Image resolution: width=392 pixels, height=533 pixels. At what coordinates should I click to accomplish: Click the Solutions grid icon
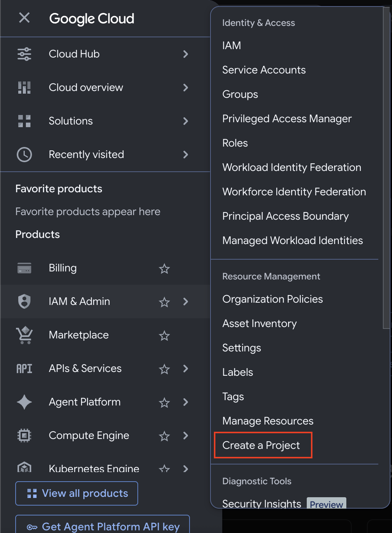pos(24,121)
